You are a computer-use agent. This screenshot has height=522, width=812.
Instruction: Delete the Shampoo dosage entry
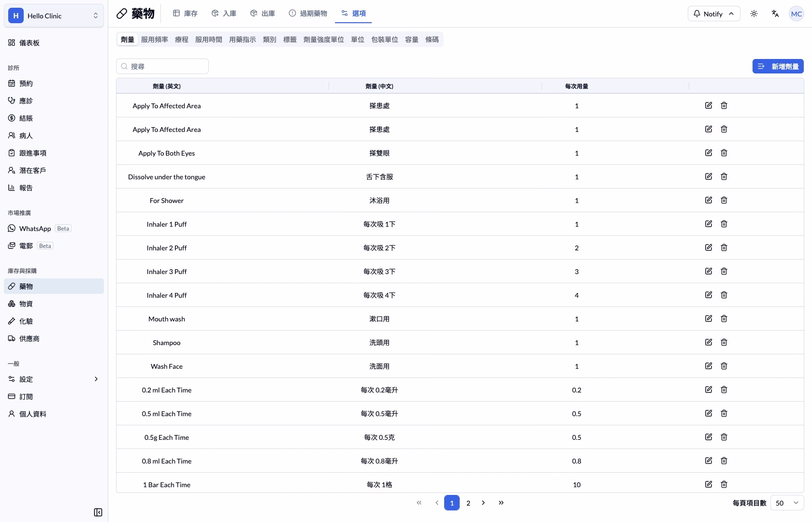[x=724, y=342]
